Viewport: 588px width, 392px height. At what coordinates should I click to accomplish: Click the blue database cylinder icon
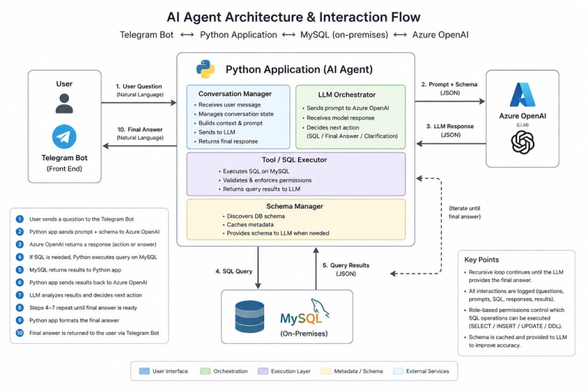coord(250,317)
